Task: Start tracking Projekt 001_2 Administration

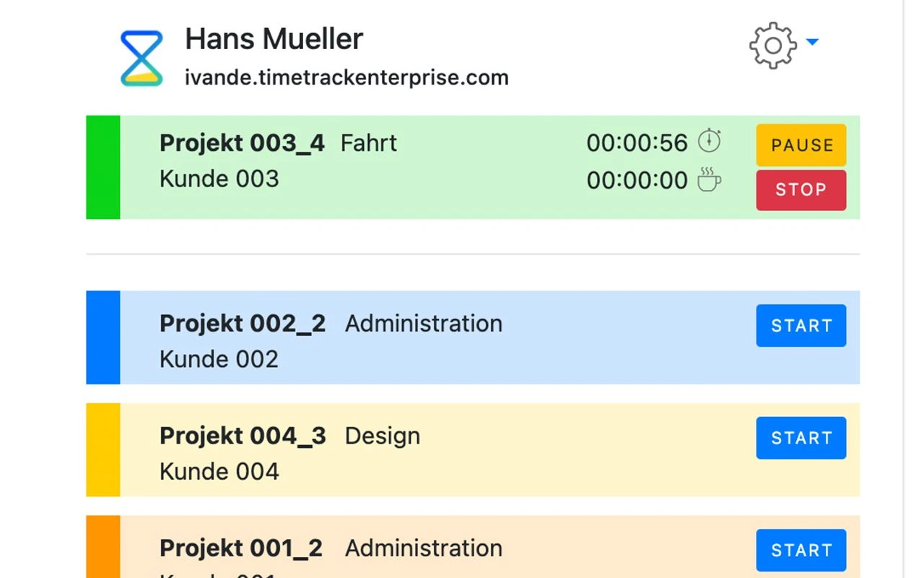Action: tap(801, 551)
